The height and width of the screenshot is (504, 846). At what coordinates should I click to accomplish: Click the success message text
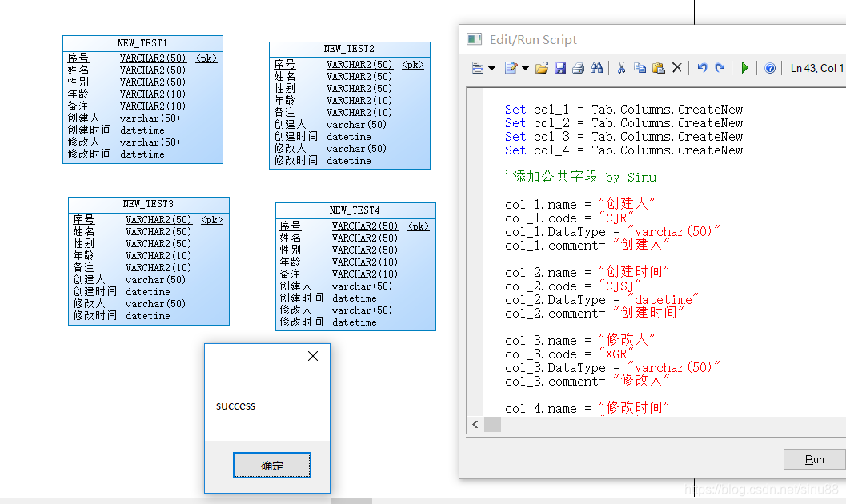click(236, 406)
